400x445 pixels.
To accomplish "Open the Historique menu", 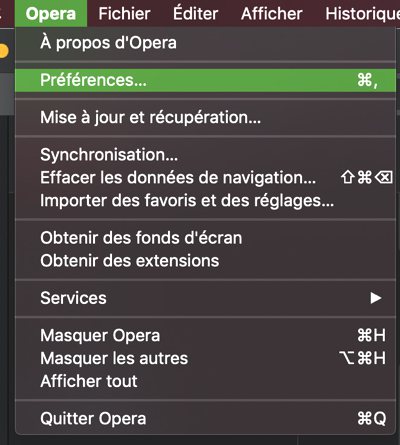I will (x=362, y=14).
